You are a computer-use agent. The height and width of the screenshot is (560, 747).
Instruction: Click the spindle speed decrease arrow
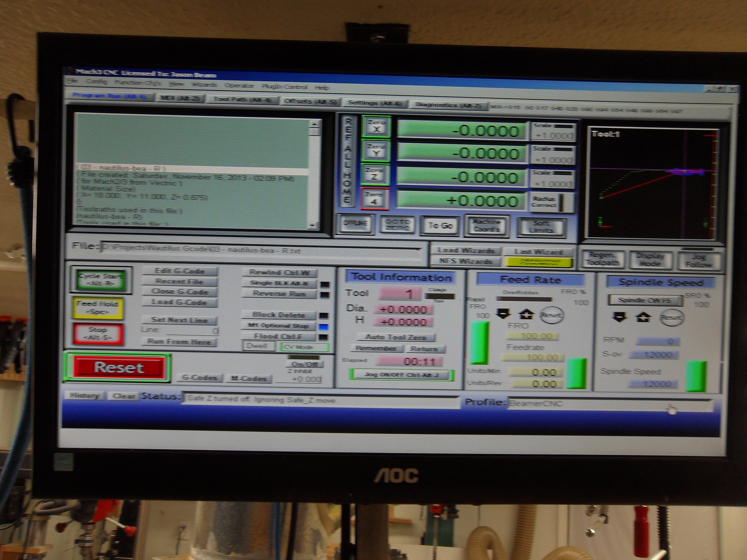point(620,316)
